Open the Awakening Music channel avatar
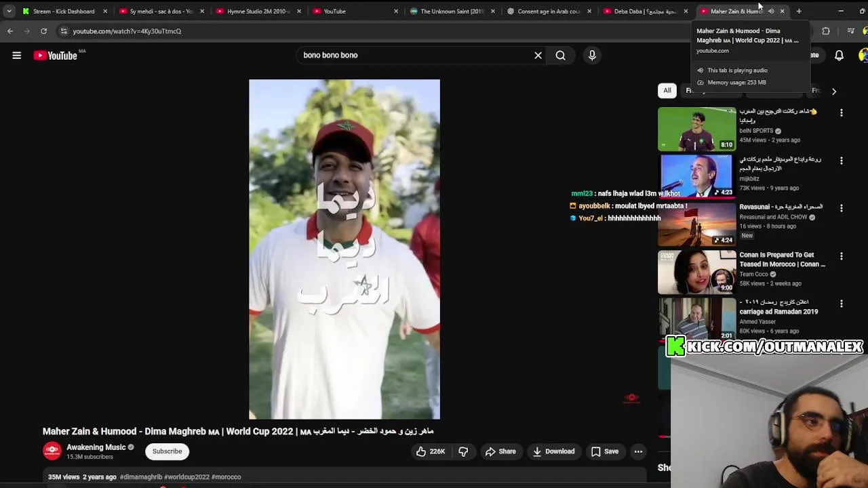 click(x=52, y=451)
